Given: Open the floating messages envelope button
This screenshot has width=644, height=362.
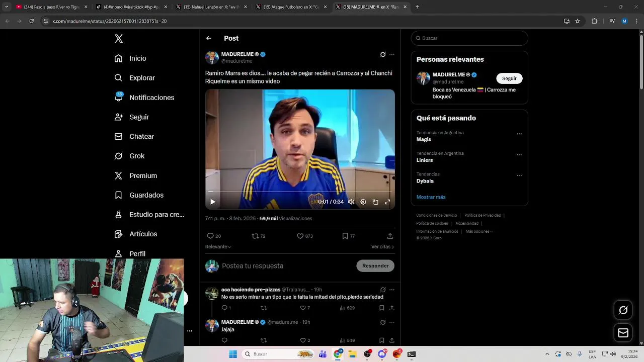Looking at the screenshot, I should coord(623,333).
